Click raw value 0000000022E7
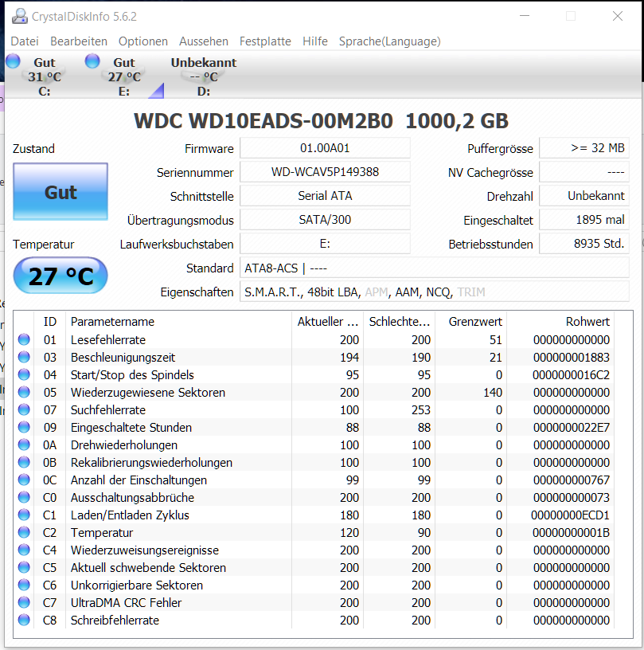 (571, 428)
